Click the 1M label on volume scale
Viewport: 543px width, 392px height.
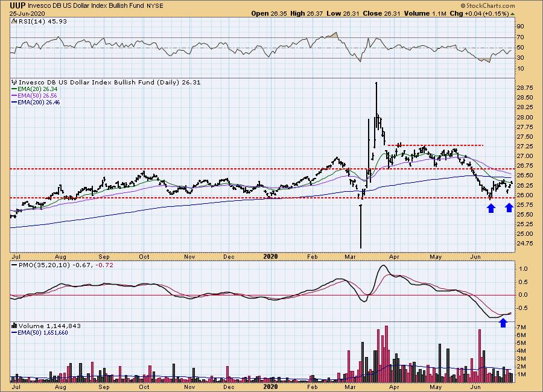coord(522,375)
